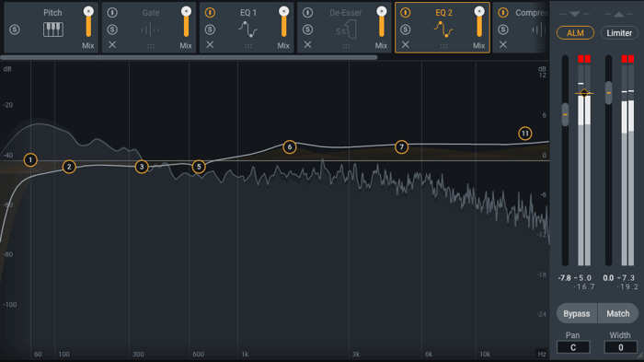Image resolution: width=644 pixels, height=362 pixels.
Task: Click the down arrow above ALM
Action: point(575,14)
